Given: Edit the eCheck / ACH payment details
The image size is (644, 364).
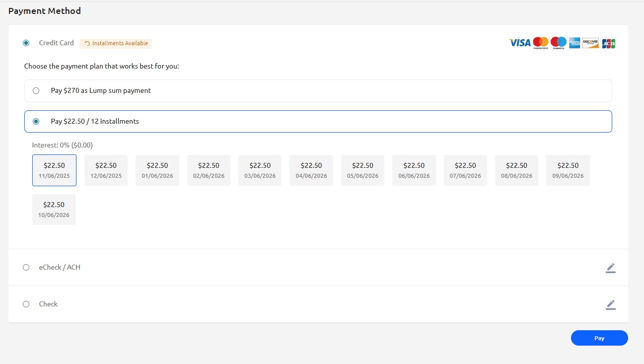Looking at the screenshot, I should 611,268.
